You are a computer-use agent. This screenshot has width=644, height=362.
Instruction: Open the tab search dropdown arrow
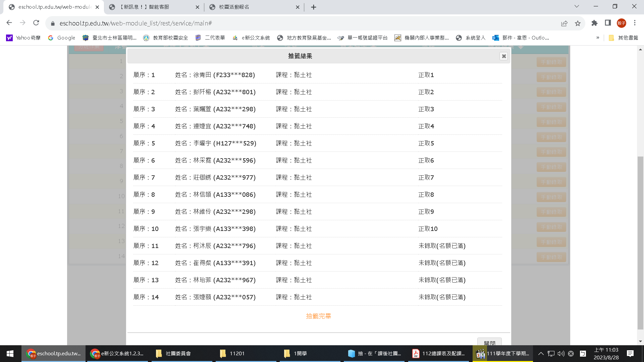tap(577, 7)
